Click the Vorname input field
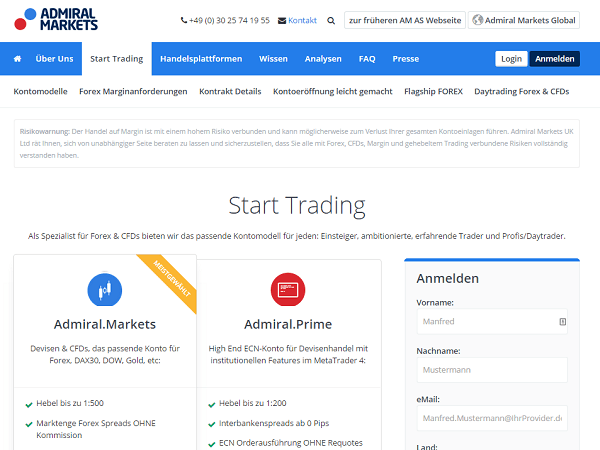The height and width of the screenshot is (450, 600). click(x=492, y=322)
